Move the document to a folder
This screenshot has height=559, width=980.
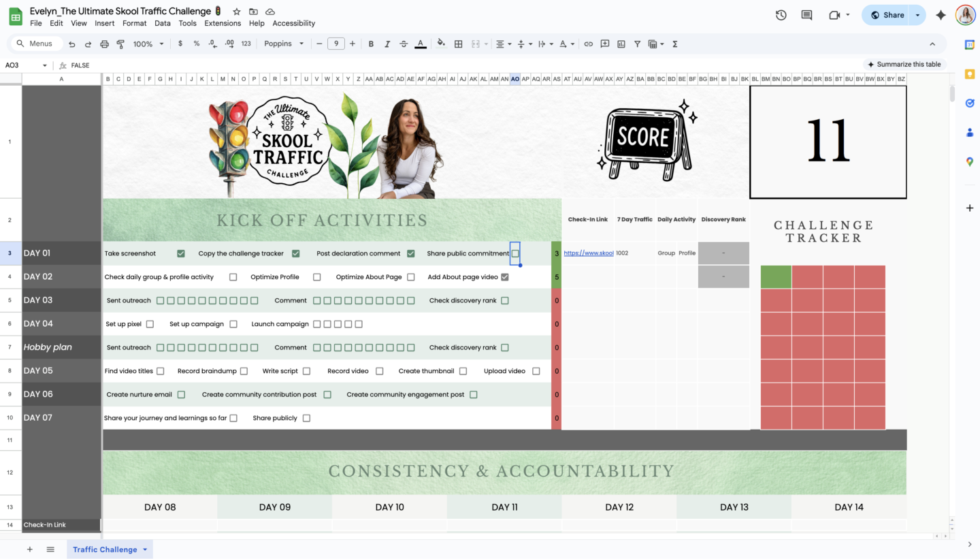coord(253,12)
